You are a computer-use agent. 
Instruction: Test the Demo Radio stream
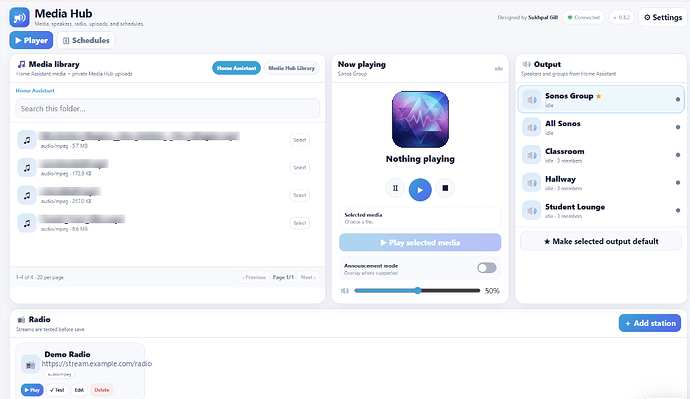coord(57,390)
